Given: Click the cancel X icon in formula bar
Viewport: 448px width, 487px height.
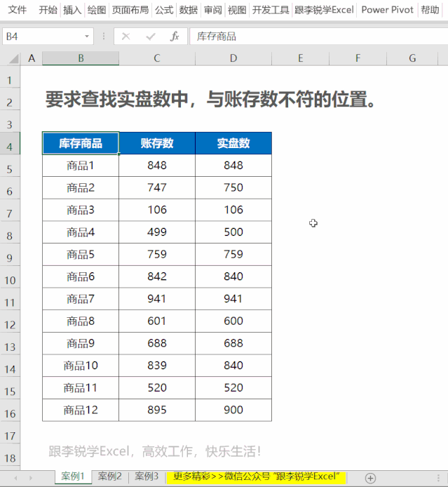Looking at the screenshot, I should pos(125,36).
